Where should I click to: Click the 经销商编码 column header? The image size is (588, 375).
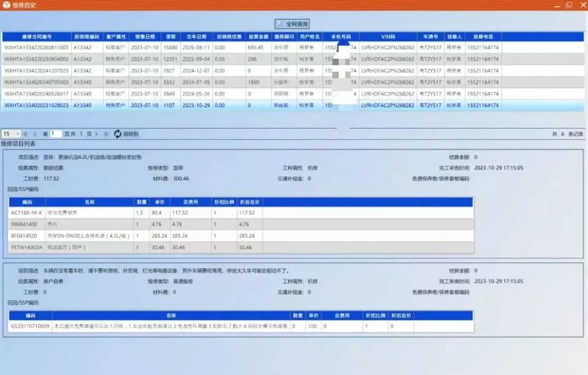coord(87,37)
